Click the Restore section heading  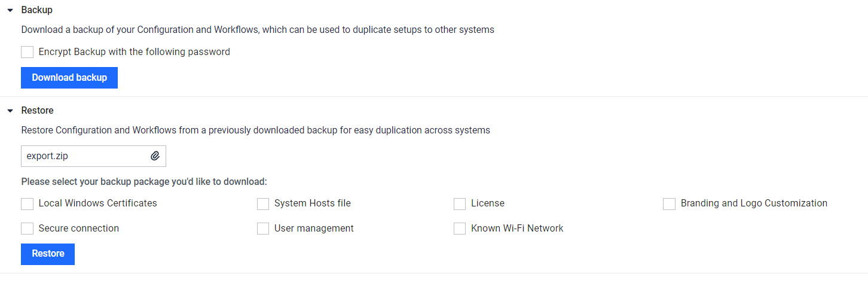[37, 111]
